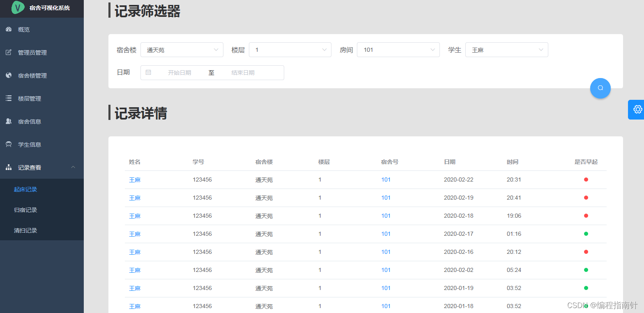Open the 楼层 dropdown showing 1

tap(290, 50)
